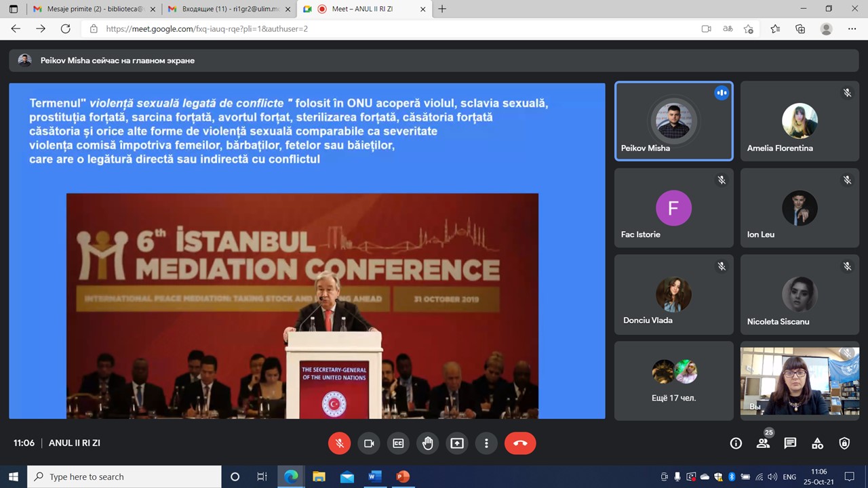Screen dimensions: 868x488
Task: Open the 'Ещё 17 чел.' tile
Action: pos(674,381)
